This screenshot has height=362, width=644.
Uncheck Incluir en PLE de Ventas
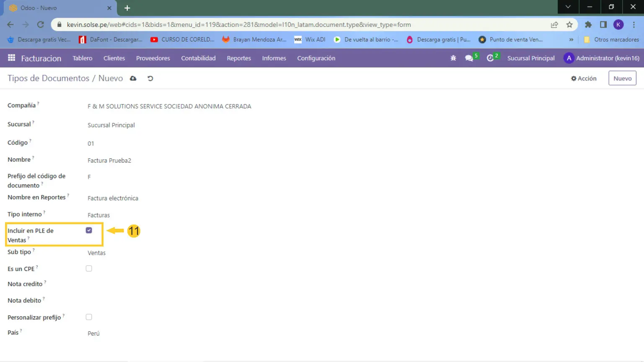(89, 230)
